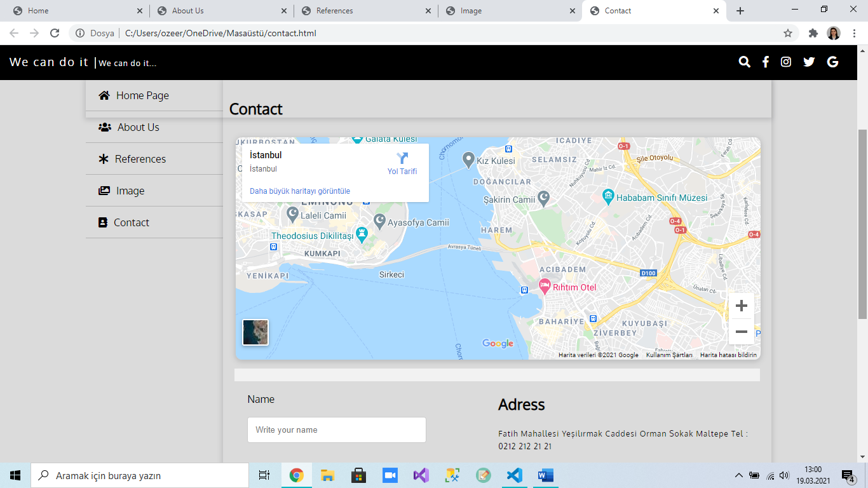Open Visual Studio from the taskbar
Image resolution: width=868 pixels, height=488 pixels.
421,475
